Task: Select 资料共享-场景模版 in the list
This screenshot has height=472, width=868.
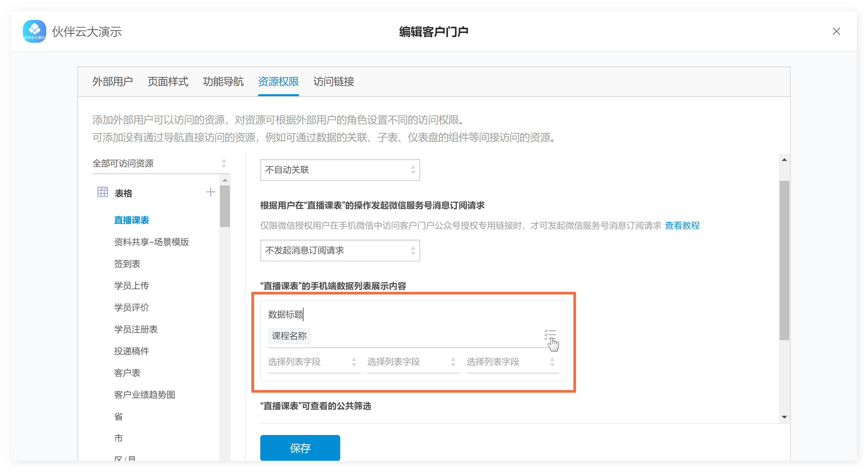Action: point(151,242)
